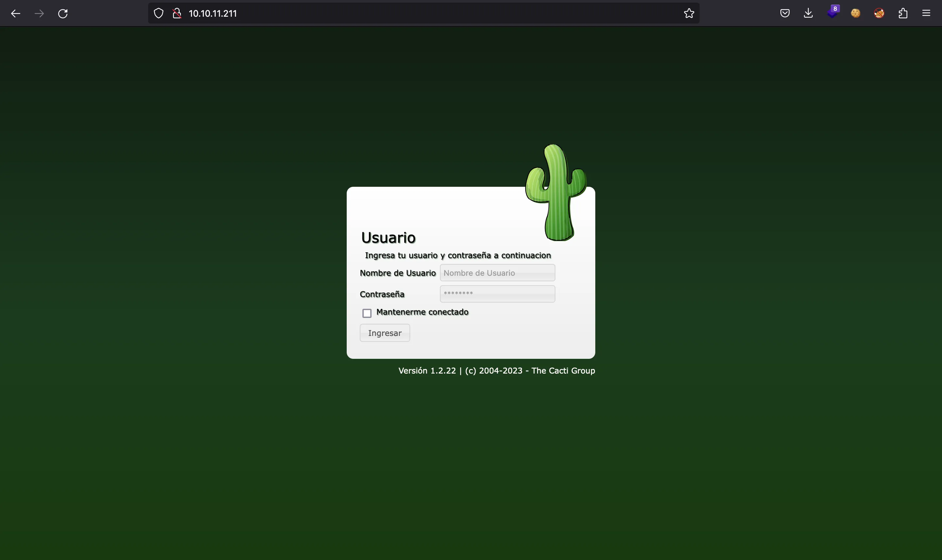This screenshot has width=942, height=560.
Task: Open the browser hamburger menu
Action: (926, 14)
